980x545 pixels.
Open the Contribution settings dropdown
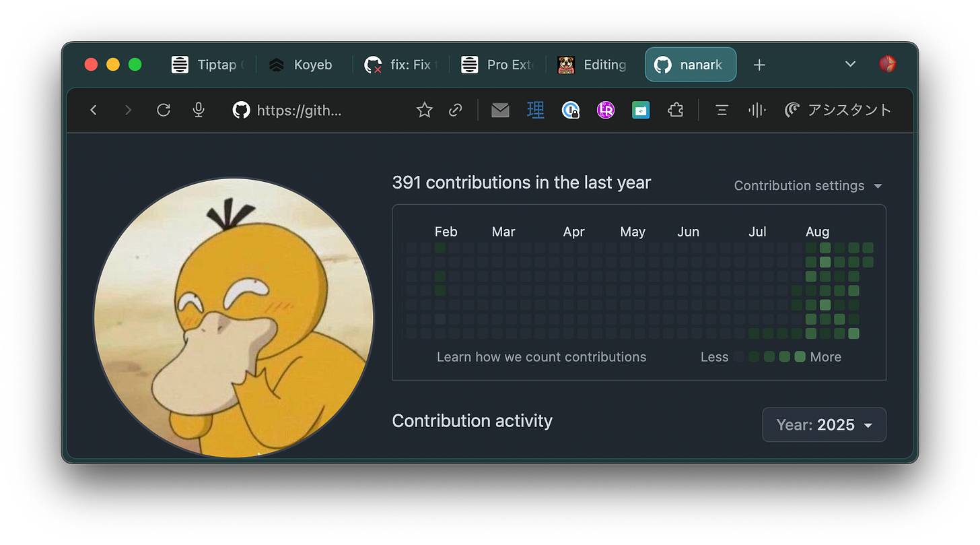point(808,185)
